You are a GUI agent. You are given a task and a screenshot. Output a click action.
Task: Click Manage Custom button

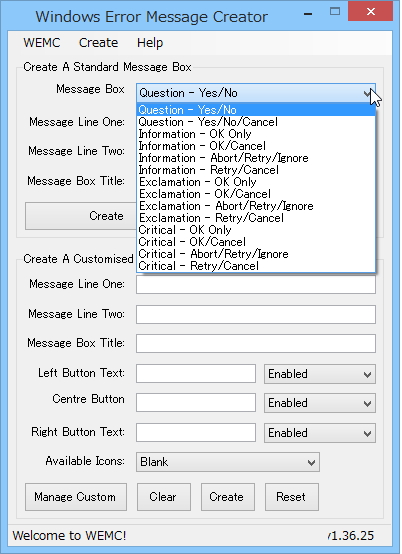coord(76,497)
